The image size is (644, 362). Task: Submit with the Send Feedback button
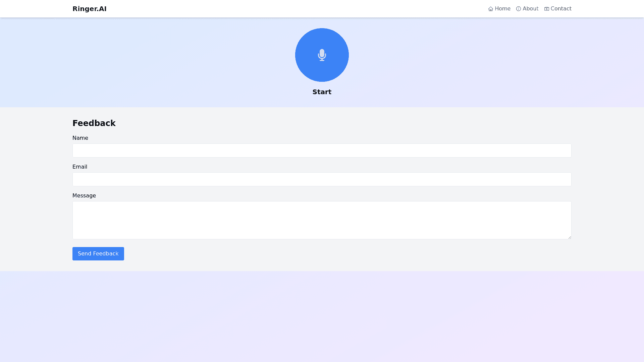(x=98, y=254)
